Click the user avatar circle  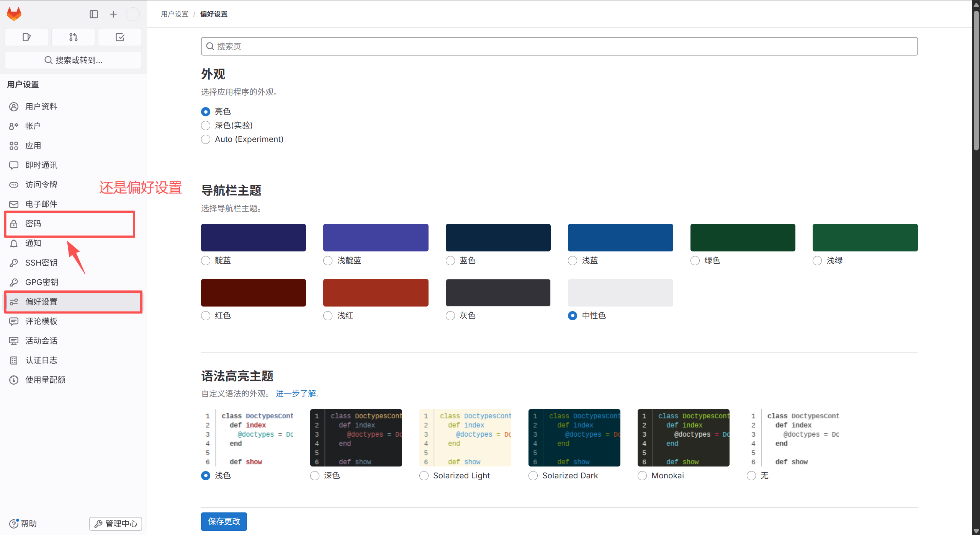133,14
